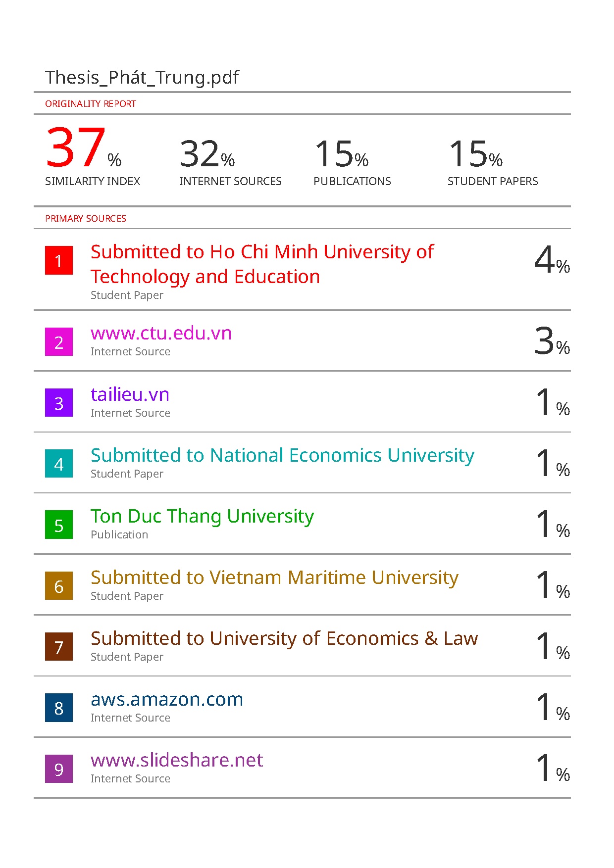The image size is (614, 868).
Task: Open the www.slideshare.net source link
Action: tap(177, 760)
